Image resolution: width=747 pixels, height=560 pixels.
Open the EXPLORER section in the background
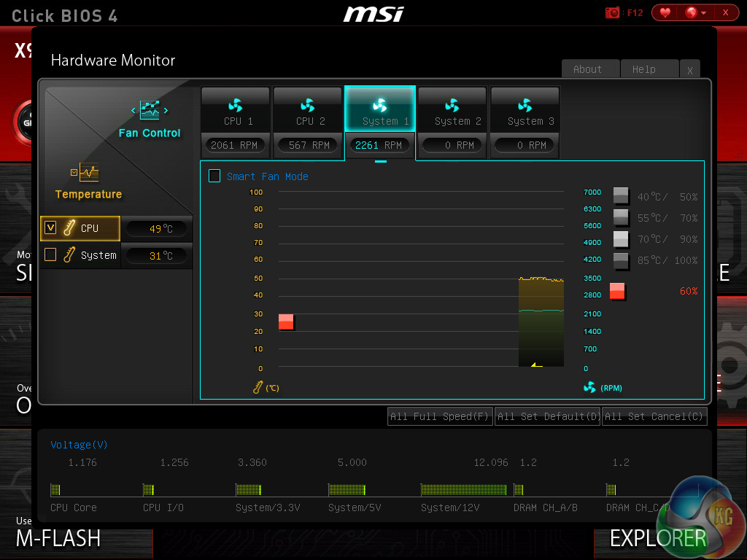pos(658,539)
